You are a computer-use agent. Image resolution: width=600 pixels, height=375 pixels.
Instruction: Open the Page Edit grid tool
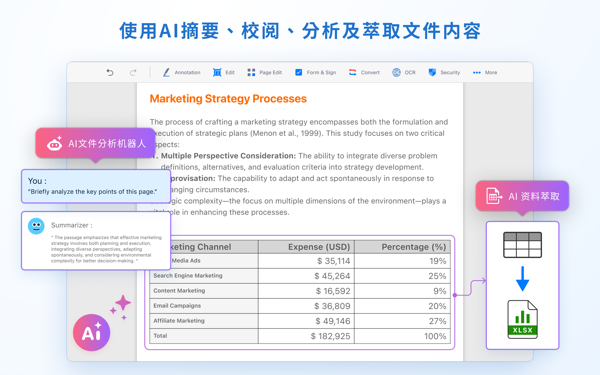(x=264, y=72)
